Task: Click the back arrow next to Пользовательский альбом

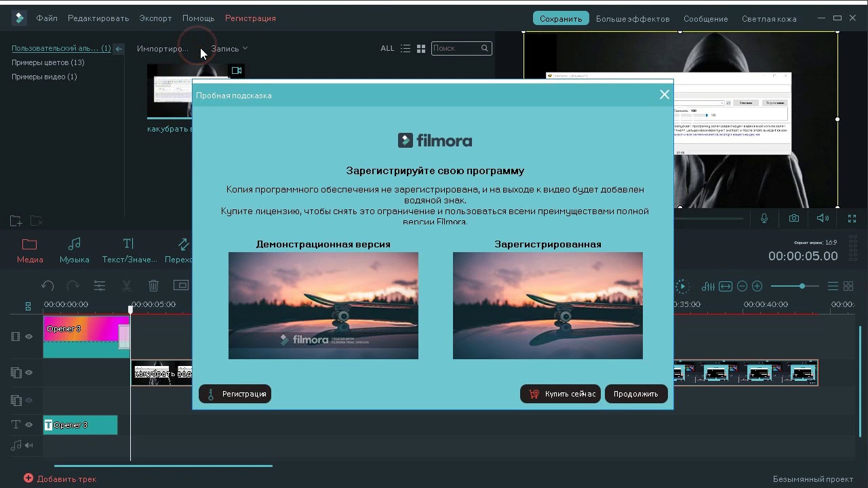Action: coord(119,49)
